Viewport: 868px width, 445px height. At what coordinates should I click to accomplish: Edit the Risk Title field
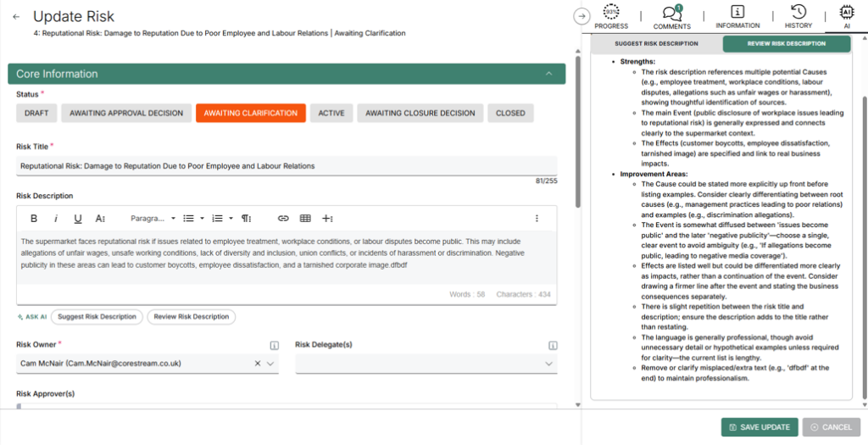287,165
